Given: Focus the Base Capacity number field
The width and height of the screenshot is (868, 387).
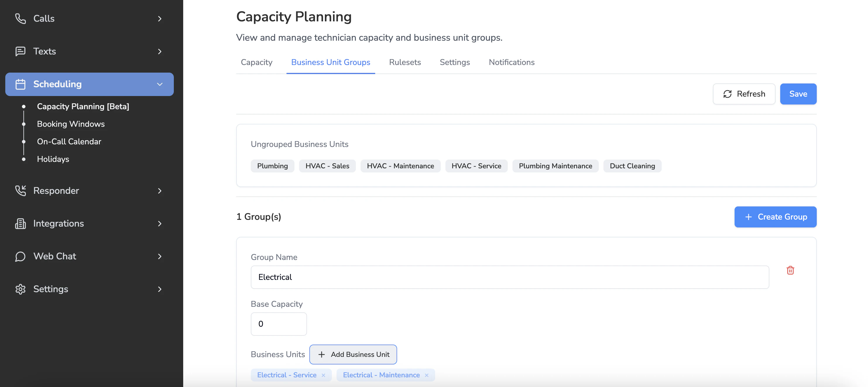Looking at the screenshot, I should click(x=279, y=324).
